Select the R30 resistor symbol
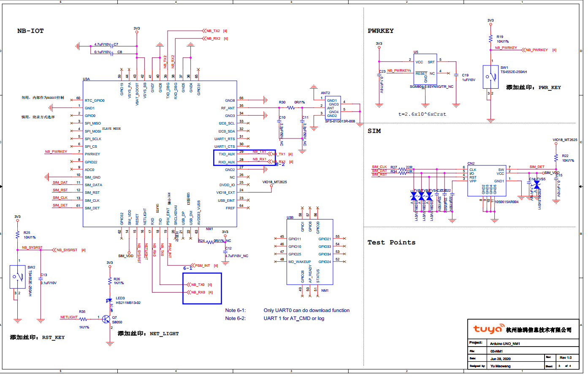Image resolution: width=588 pixels, height=377 pixels. pos(290,108)
